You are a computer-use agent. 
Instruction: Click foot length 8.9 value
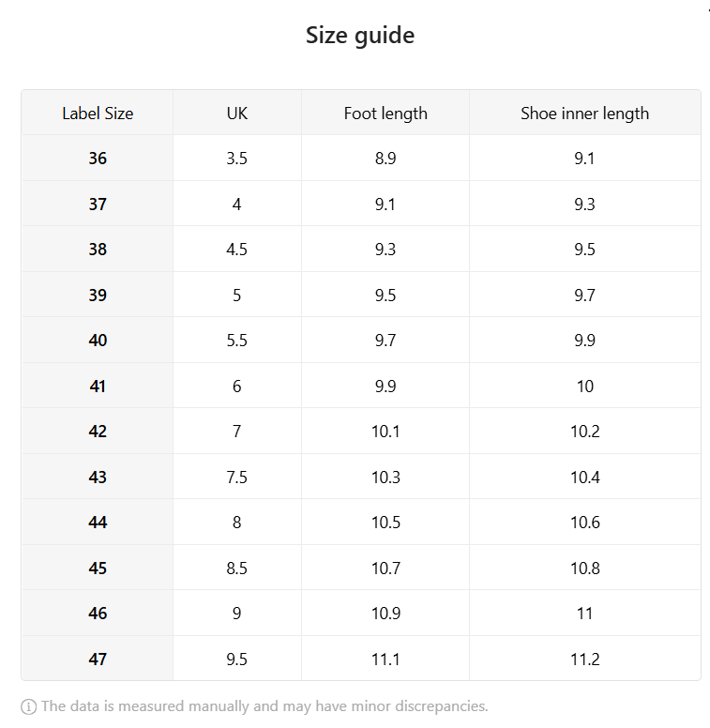pyautogui.click(x=385, y=159)
